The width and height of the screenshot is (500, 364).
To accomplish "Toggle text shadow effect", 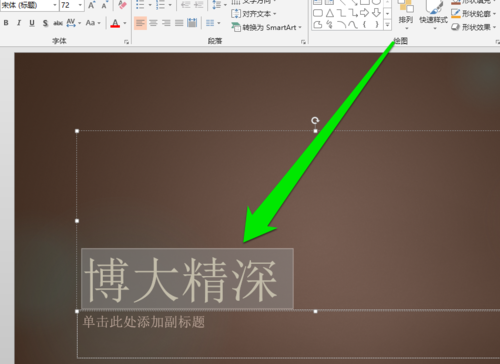I will 45,23.
